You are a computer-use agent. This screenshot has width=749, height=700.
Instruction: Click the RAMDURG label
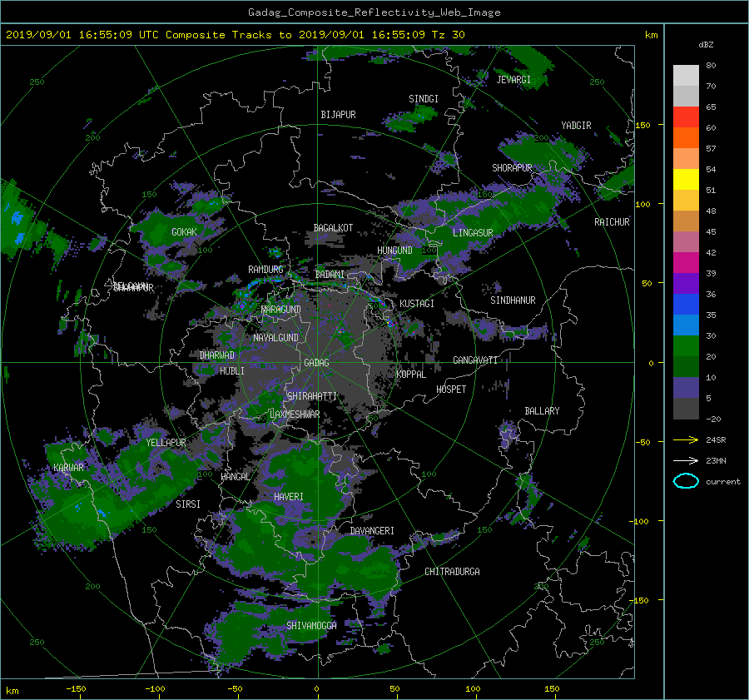[x=265, y=270]
